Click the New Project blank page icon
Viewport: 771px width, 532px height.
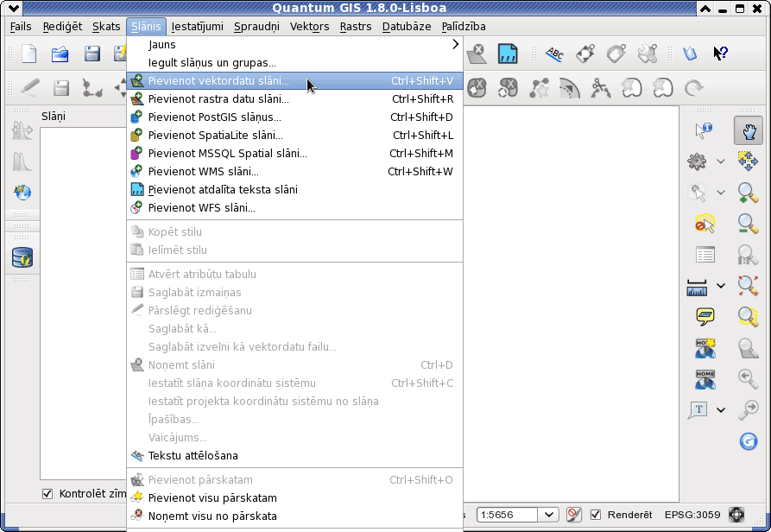tap(29, 54)
